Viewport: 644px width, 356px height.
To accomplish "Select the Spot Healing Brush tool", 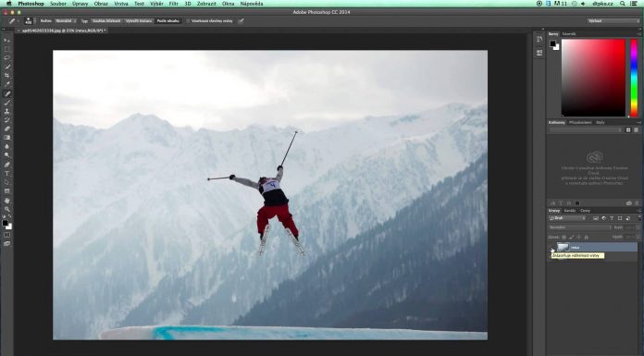I will tap(7, 93).
